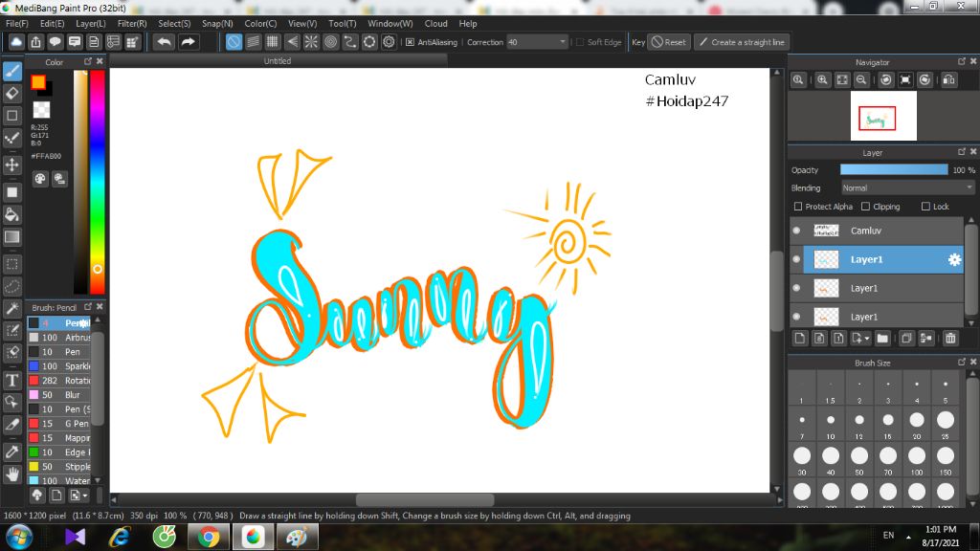The image size is (980, 551).
Task: Enable crisscross grid snap
Action: tap(273, 42)
